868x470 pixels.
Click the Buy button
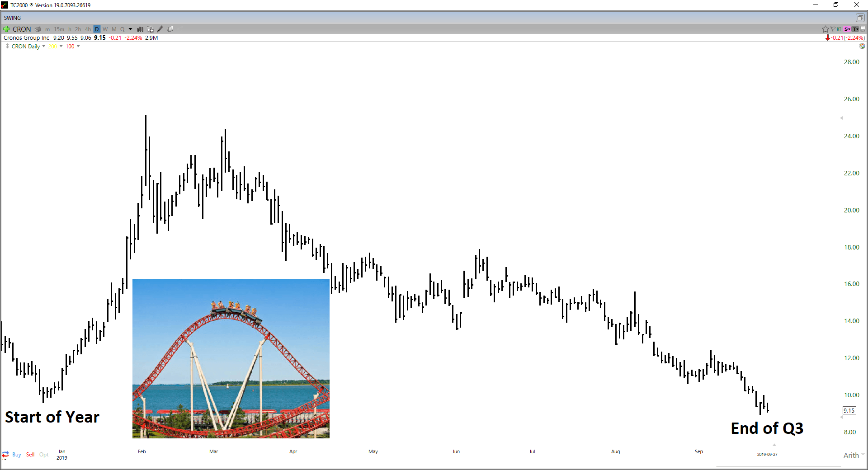17,455
